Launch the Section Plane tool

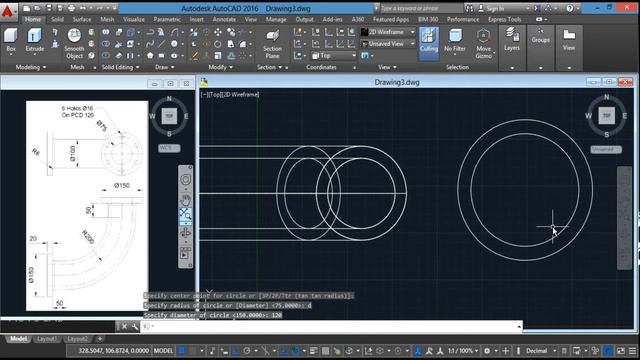tap(272, 44)
